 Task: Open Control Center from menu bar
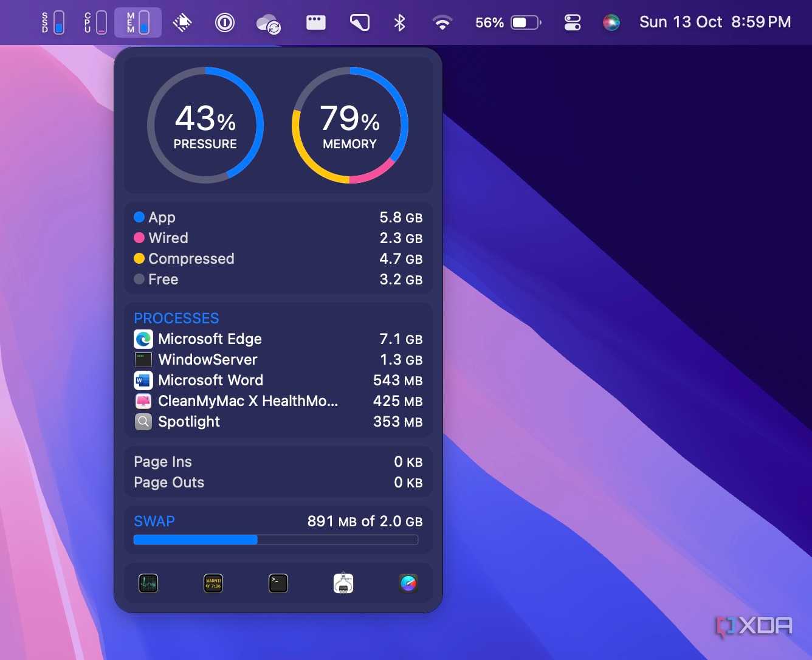tap(573, 23)
